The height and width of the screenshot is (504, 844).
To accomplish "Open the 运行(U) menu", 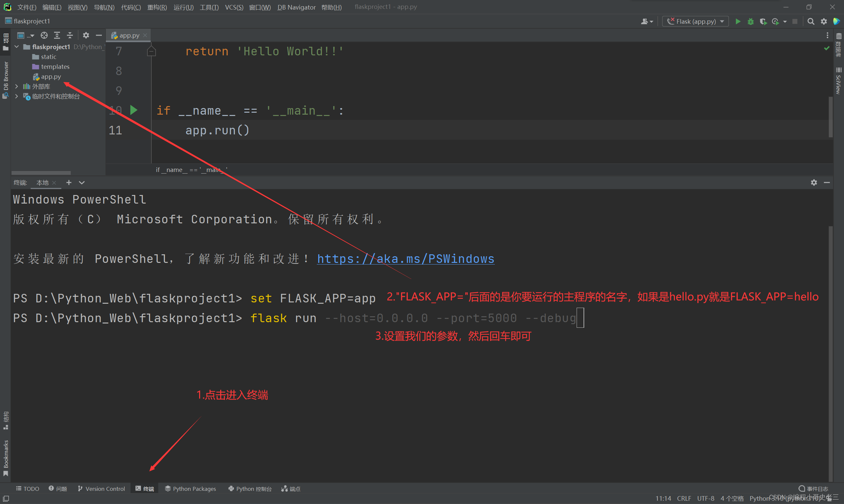I will (x=183, y=7).
